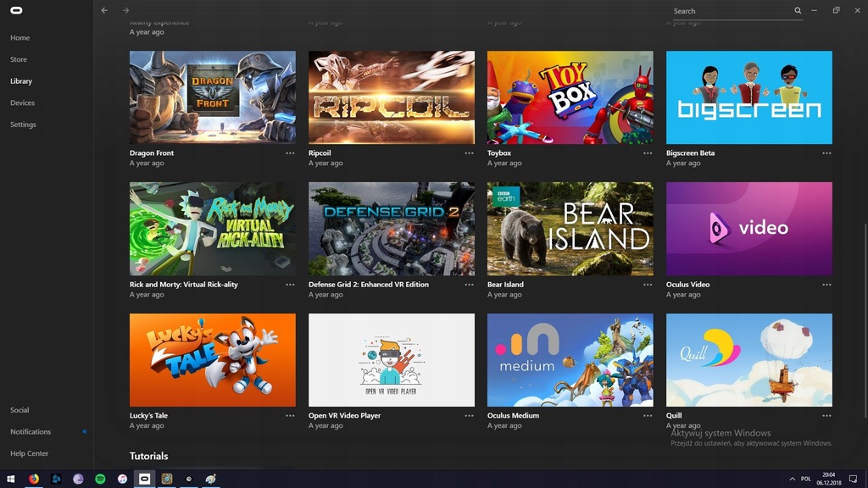
Task: Open Help Center link
Action: (30, 453)
